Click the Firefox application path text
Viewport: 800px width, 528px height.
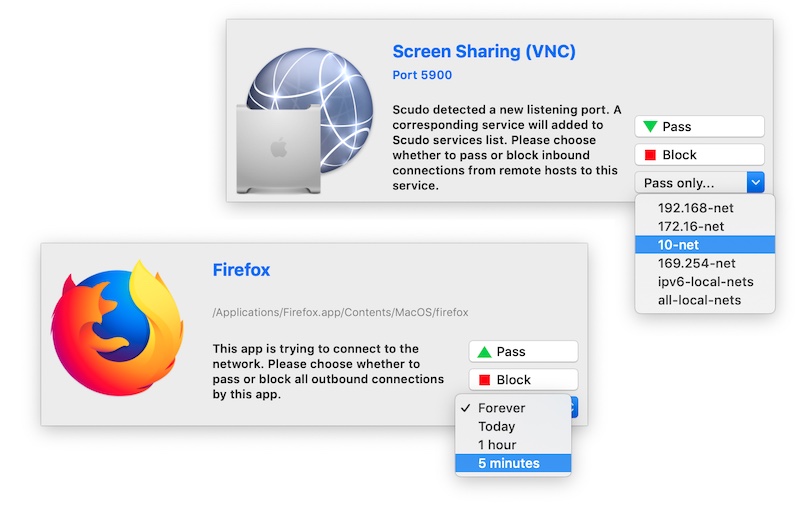pyautogui.click(x=340, y=312)
